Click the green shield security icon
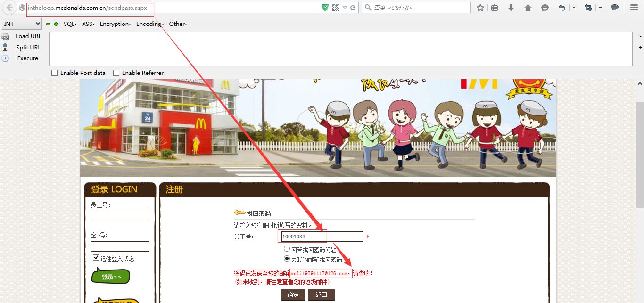This screenshot has width=644, height=303. point(325,8)
